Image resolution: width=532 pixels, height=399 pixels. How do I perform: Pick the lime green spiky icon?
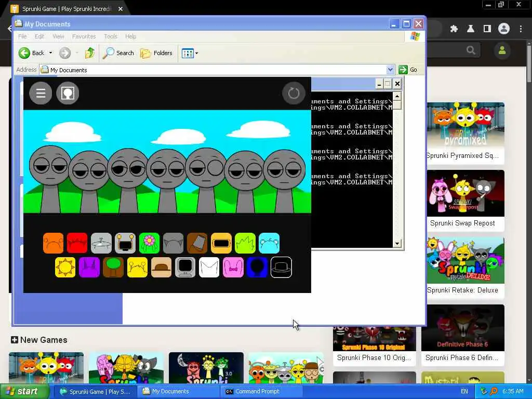(245, 243)
